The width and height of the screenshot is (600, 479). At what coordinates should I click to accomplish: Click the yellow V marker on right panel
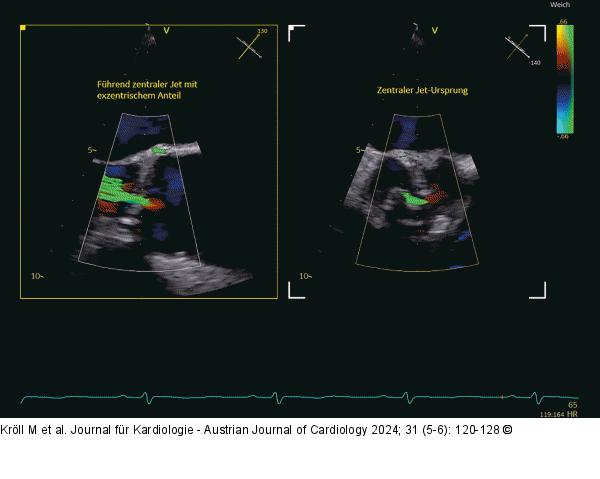433,30
